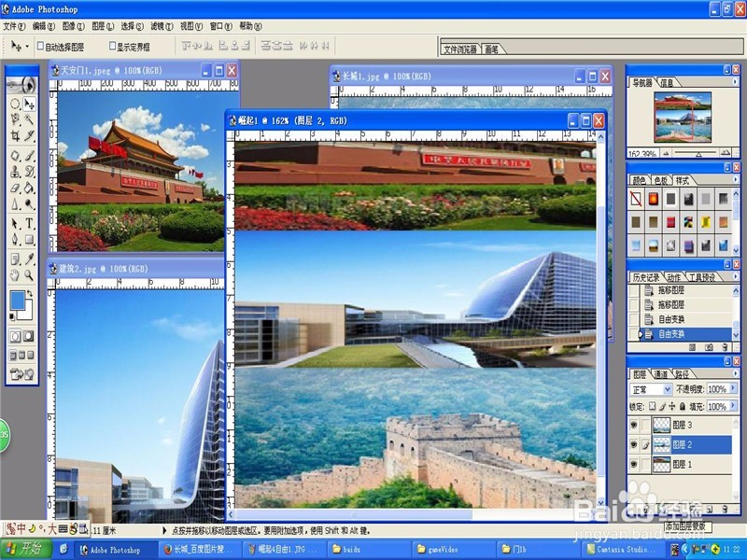
Task: Open the 文件 menu
Action: 14,26
